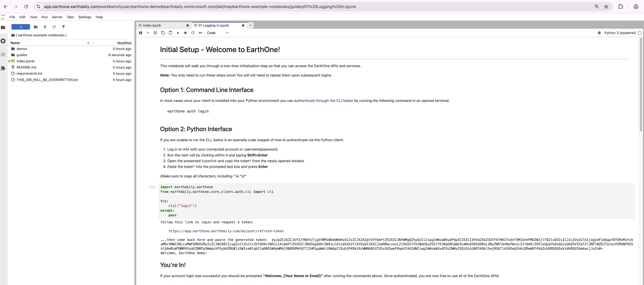Close the 01 Logging In.ipynb tab via its dot
This screenshot has height=285, width=644.
(x=243, y=25)
